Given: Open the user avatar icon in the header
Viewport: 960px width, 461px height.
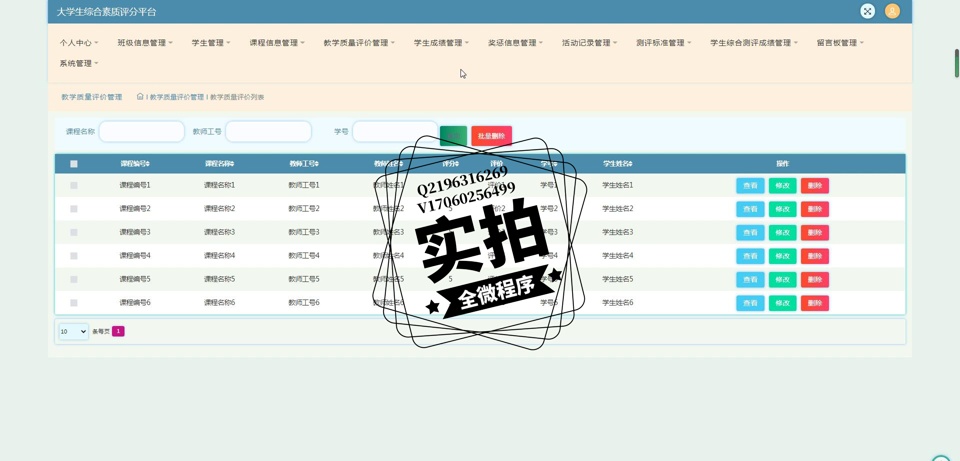Looking at the screenshot, I should tap(892, 11).
